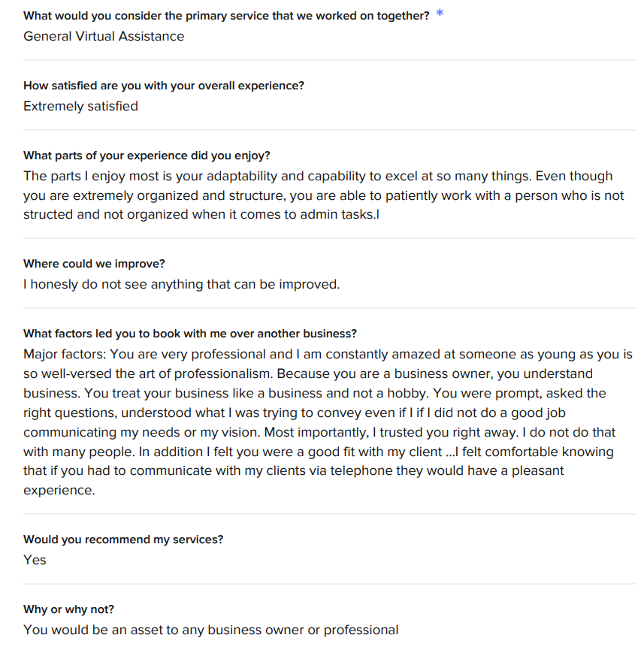This screenshot has height=647, width=644.
Task: Click 'I honesly do not see anything' answer
Action: (x=182, y=284)
